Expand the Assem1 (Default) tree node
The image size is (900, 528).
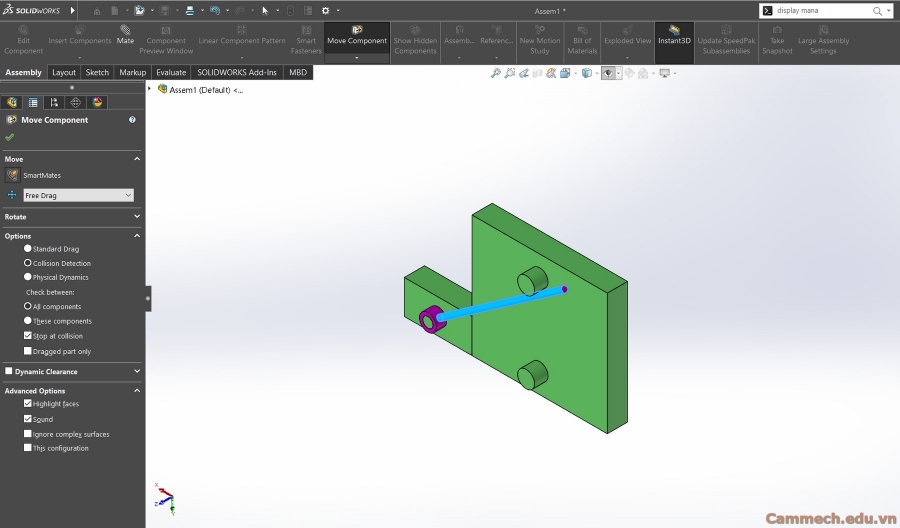click(149, 89)
